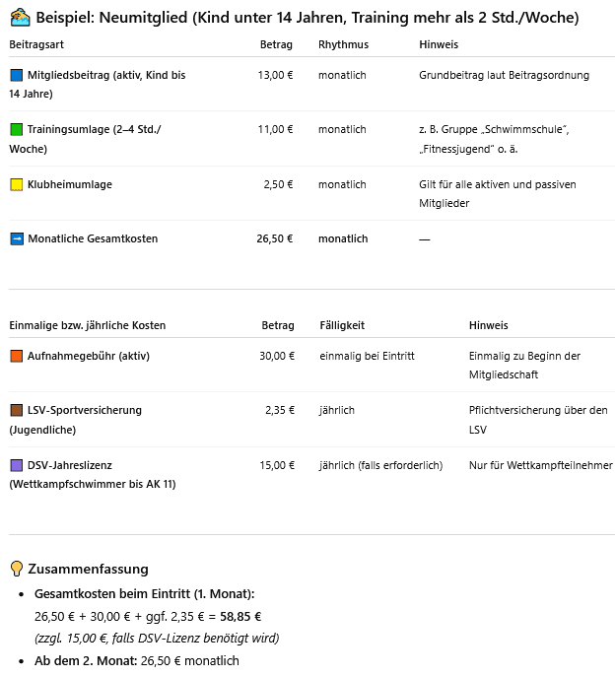Click the blue square next to Mitgliedsbeitrag

click(x=16, y=75)
